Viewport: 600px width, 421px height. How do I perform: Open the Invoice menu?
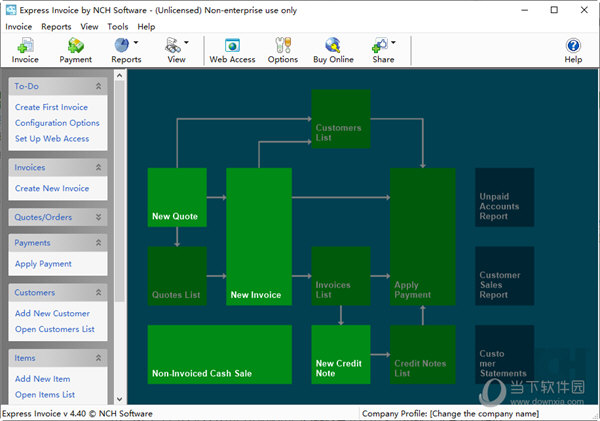click(x=18, y=26)
